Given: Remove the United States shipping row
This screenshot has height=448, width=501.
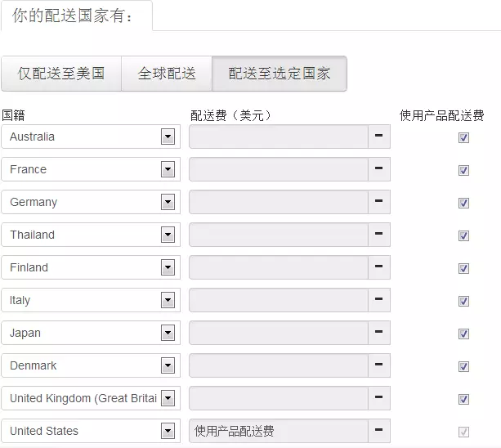Looking at the screenshot, I should pos(379,431).
